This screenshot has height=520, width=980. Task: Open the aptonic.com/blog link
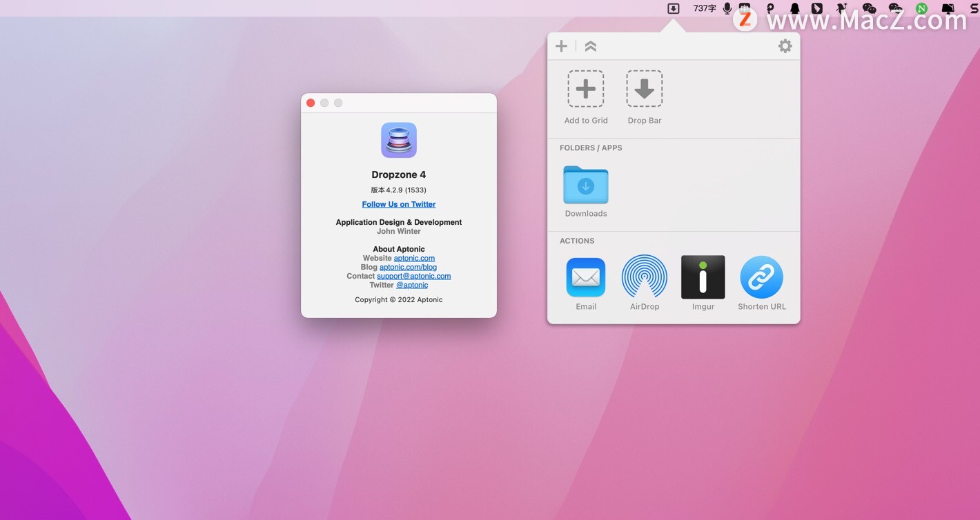tap(408, 267)
